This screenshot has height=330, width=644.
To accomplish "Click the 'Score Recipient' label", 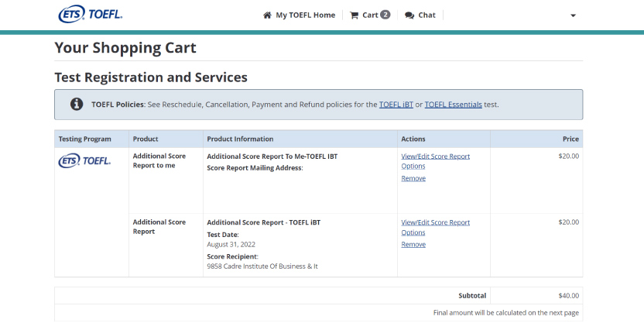I will point(232,256).
